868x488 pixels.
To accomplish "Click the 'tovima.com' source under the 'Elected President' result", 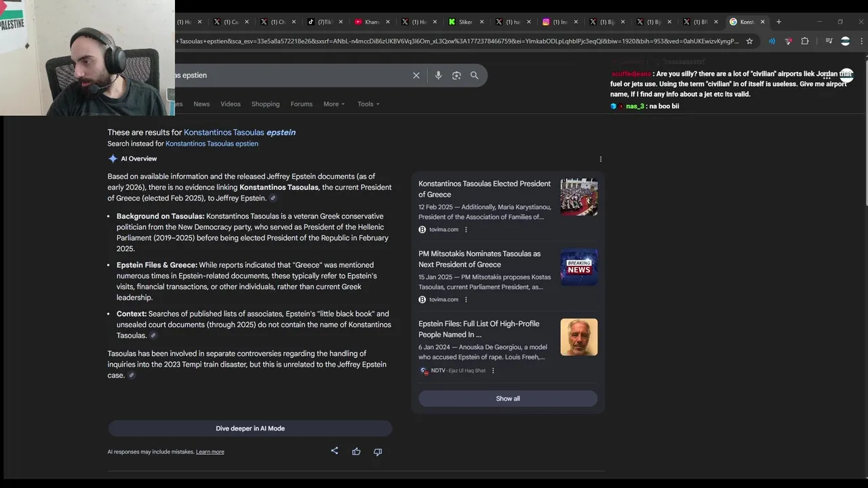I will click(x=443, y=230).
